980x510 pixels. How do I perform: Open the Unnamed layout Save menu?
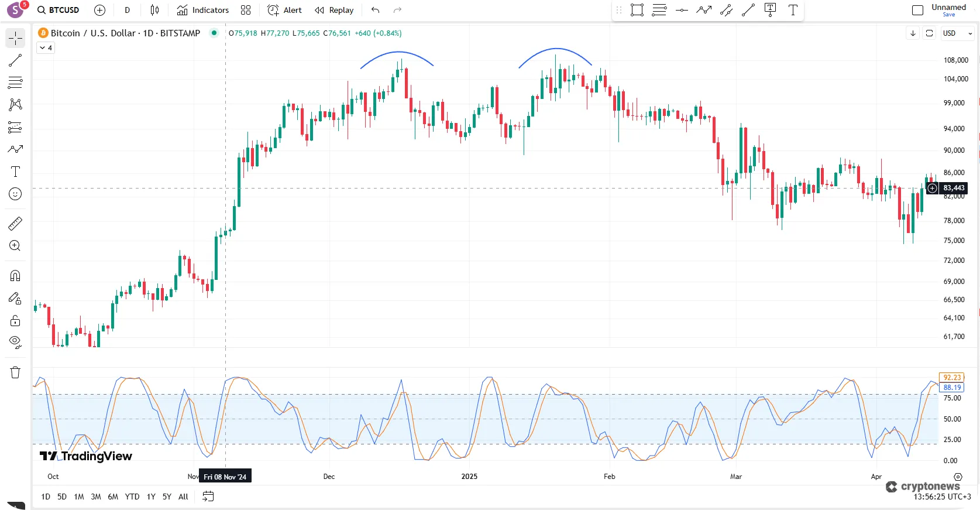pos(948,10)
